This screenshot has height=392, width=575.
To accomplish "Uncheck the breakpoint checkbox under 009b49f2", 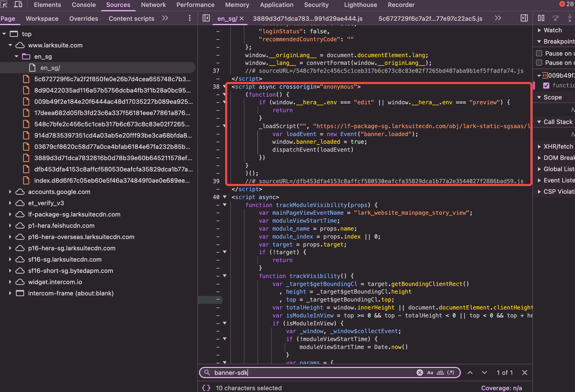I will [546, 85].
